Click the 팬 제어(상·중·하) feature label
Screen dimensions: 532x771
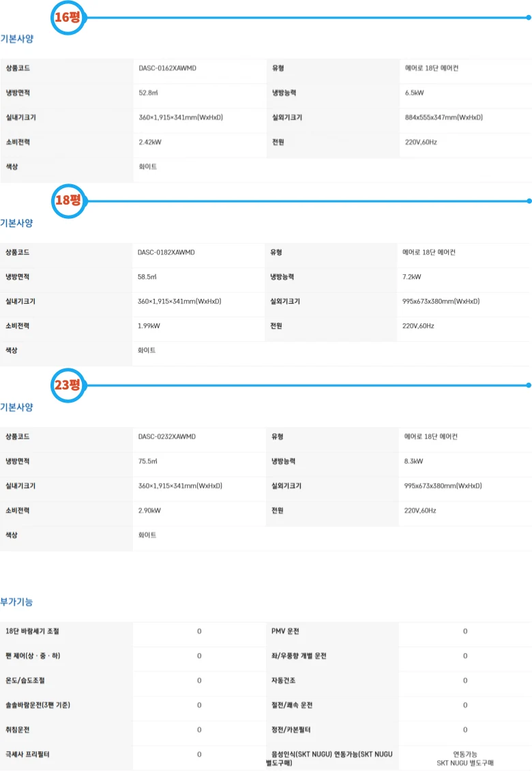click(33, 656)
